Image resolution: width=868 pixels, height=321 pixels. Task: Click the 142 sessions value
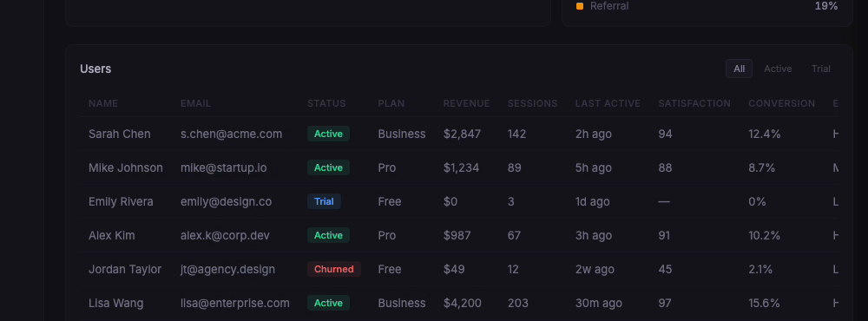pos(517,134)
